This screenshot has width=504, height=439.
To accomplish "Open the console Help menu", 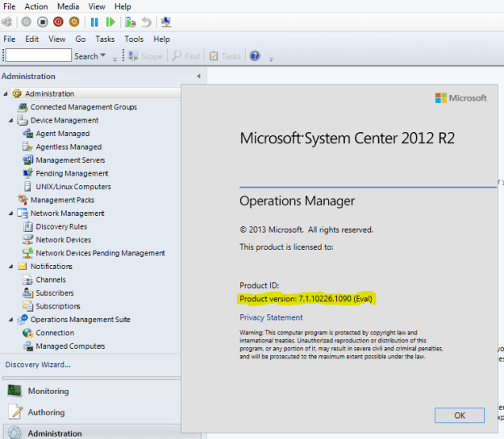I will pos(161,39).
